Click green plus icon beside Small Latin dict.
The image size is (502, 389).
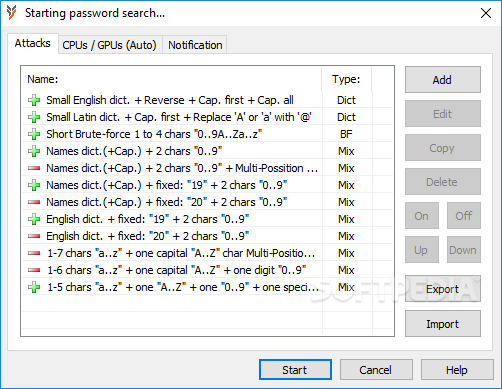click(x=34, y=117)
